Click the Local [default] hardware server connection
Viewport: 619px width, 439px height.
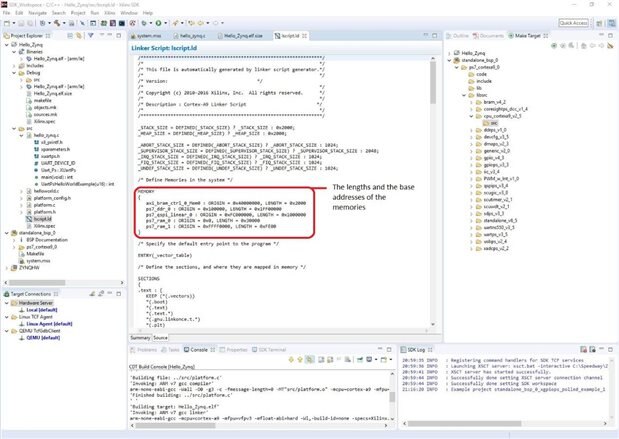[x=43, y=311]
